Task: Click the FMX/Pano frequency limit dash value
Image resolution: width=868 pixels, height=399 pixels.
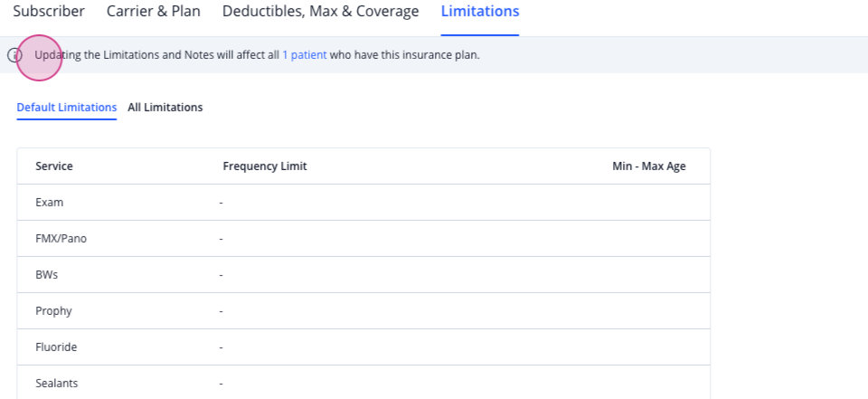Action: [221, 239]
